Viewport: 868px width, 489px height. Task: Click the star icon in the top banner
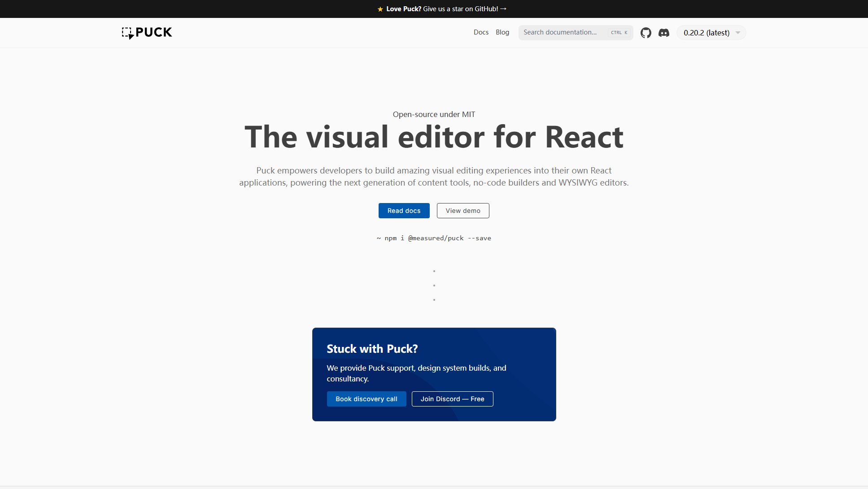point(380,9)
